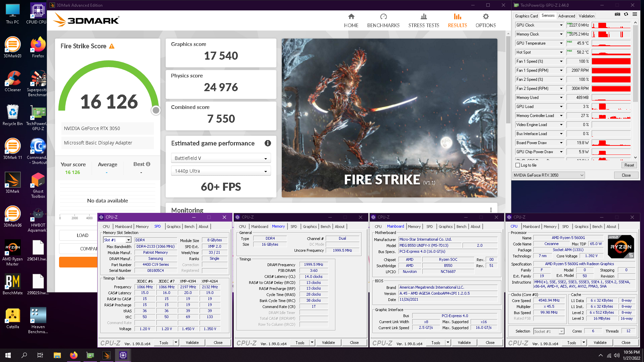Enable the Log to file checkbox in GPU-Z

click(518, 165)
